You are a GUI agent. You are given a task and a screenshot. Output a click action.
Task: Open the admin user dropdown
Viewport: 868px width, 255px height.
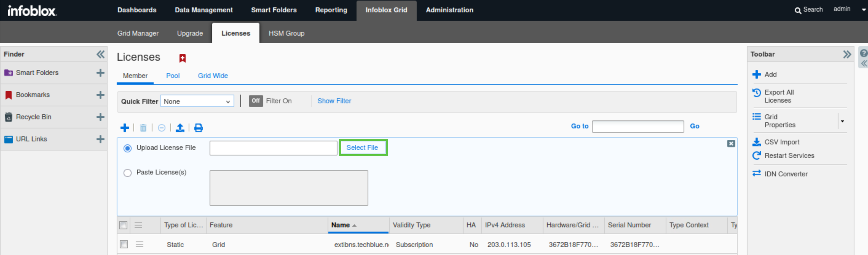pyautogui.click(x=864, y=10)
